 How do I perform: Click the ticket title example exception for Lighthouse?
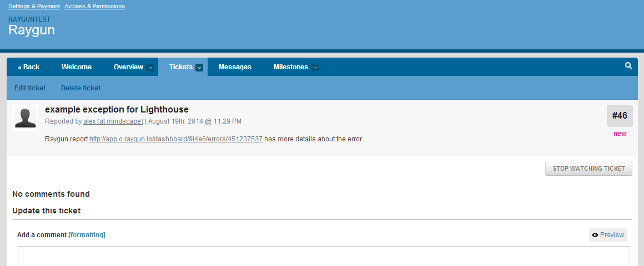pyautogui.click(x=117, y=109)
